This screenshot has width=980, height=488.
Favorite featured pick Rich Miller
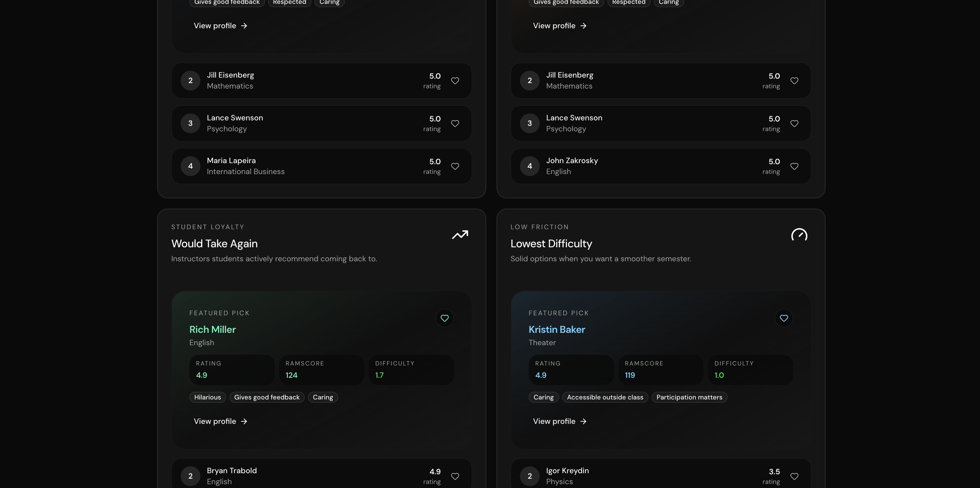click(x=444, y=318)
